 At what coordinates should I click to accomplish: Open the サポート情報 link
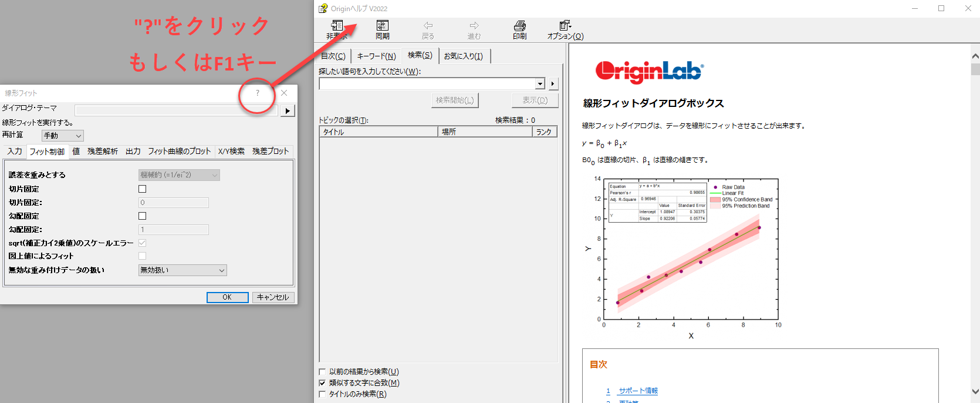point(638,391)
